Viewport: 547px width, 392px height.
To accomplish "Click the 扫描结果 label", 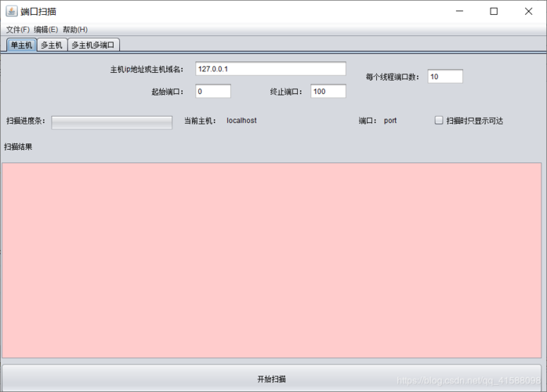I will [18, 147].
